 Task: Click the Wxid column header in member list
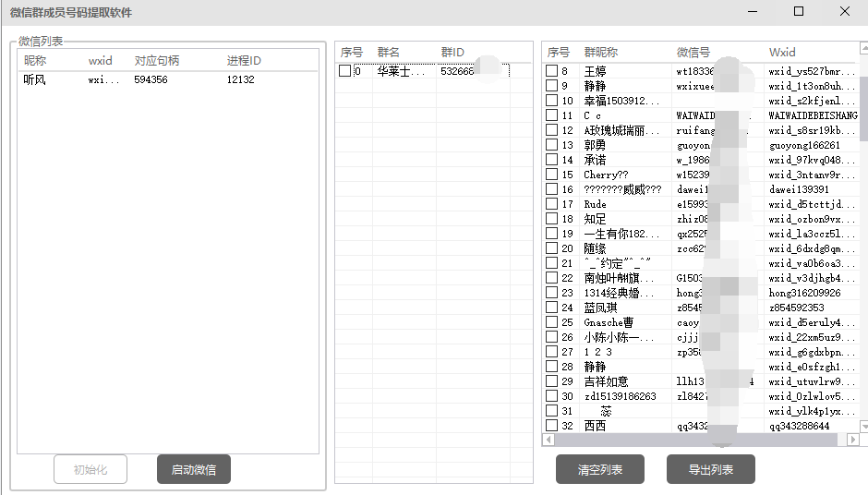tap(781, 52)
